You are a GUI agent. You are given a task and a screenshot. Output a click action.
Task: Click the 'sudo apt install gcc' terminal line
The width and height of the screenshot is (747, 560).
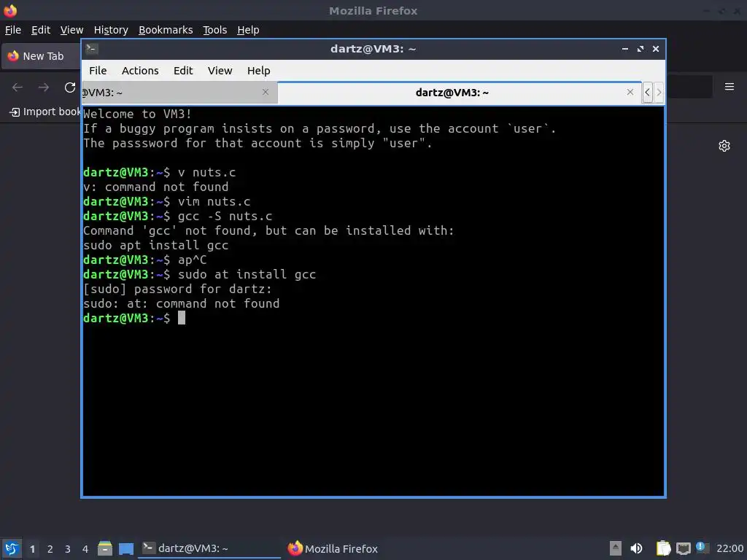pos(156,245)
